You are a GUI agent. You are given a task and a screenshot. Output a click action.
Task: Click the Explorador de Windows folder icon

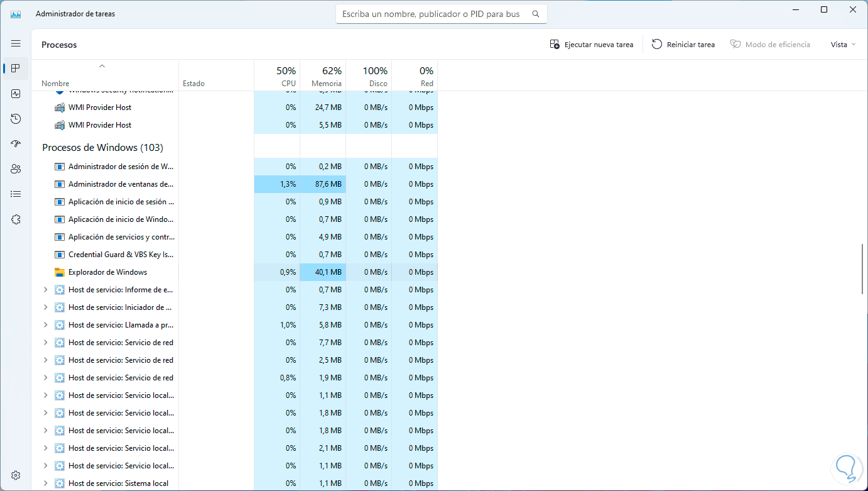tap(60, 272)
